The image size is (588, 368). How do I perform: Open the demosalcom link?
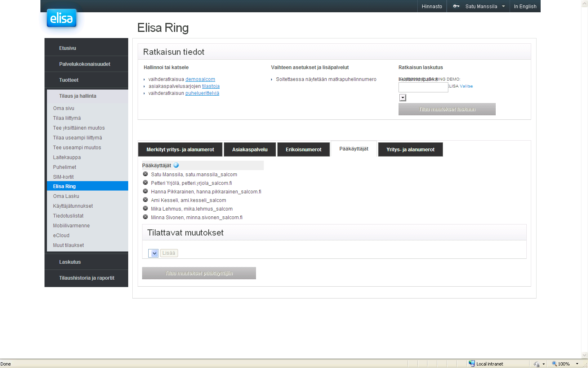[200, 79]
